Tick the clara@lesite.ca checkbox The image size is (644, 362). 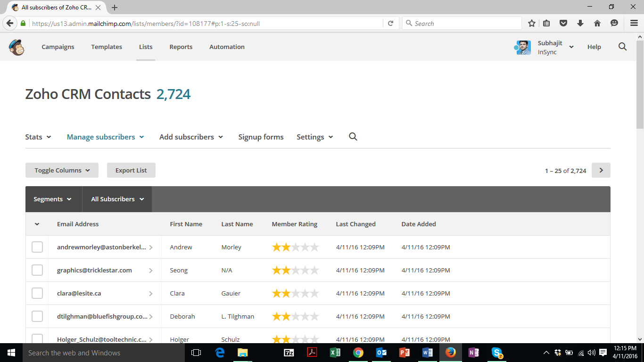(37, 293)
